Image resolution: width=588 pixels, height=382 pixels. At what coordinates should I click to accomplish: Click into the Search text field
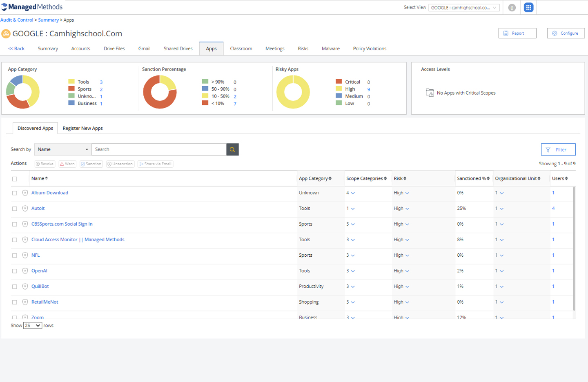[x=159, y=149]
